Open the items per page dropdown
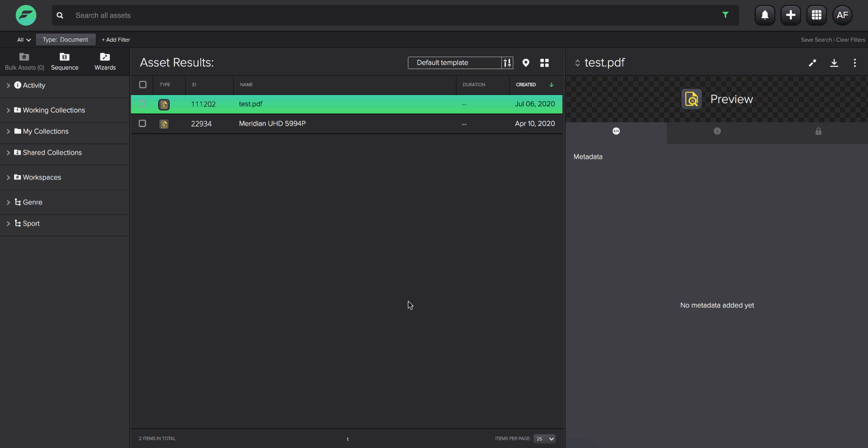 click(x=544, y=439)
